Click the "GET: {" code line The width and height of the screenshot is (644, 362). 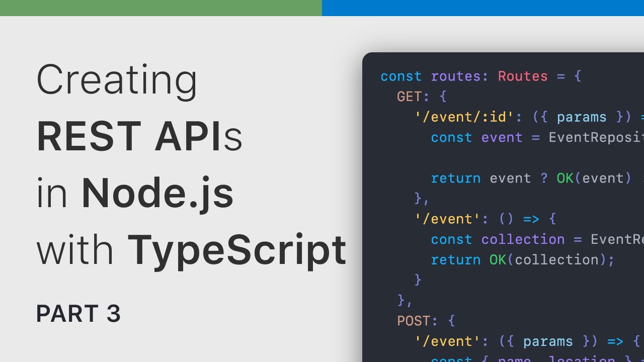pos(422,97)
